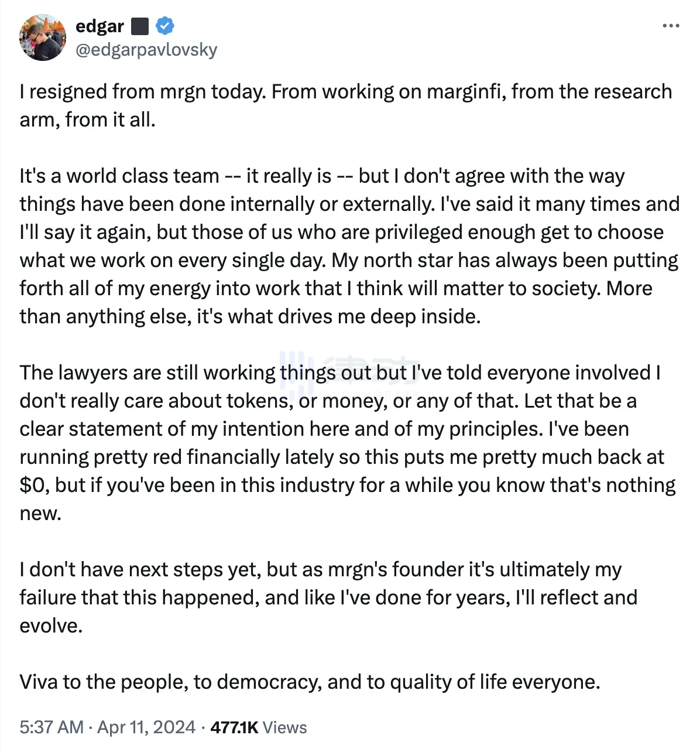Image resolution: width=700 pixels, height=752 pixels.
Task: Click the display name "edgar"
Action: coord(99,26)
